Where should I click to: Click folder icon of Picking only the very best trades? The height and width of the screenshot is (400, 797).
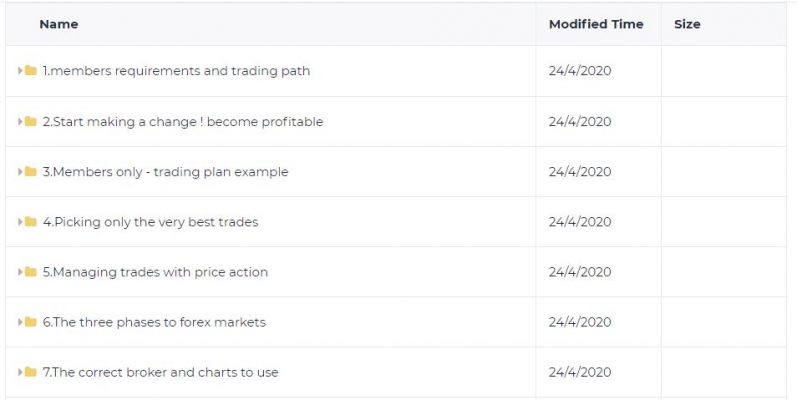point(30,222)
